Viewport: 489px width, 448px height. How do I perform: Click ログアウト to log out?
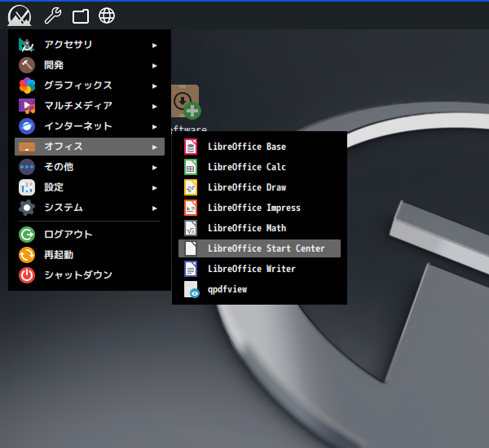[68, 235]
